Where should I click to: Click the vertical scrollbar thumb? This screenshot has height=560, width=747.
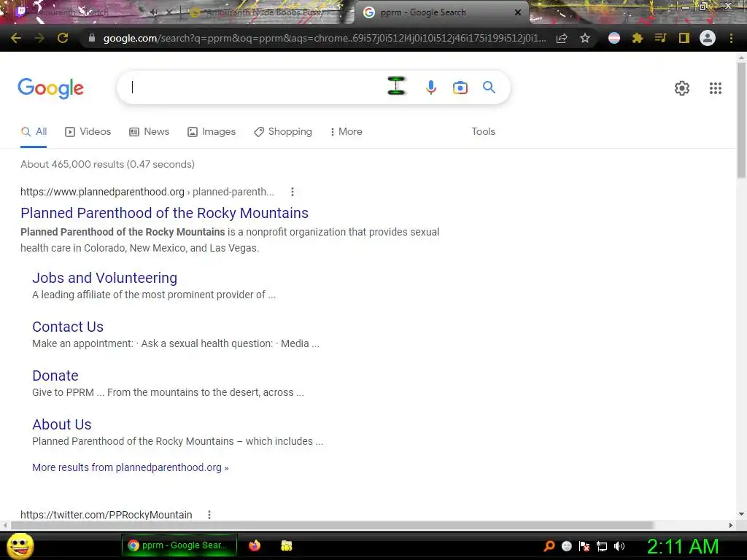point(741,119)
